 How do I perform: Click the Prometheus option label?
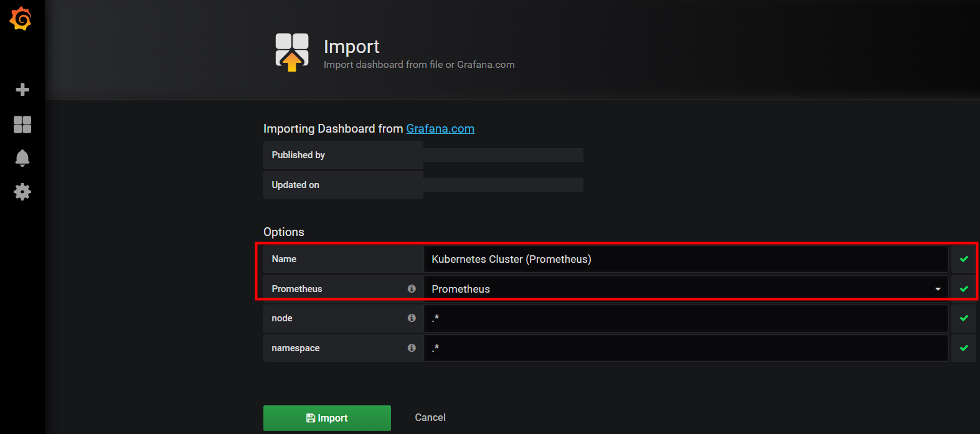(x=297, y=289)
